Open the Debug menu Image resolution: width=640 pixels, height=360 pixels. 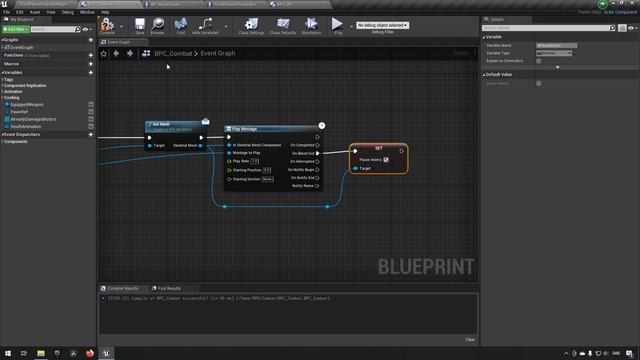click(67, 12)
